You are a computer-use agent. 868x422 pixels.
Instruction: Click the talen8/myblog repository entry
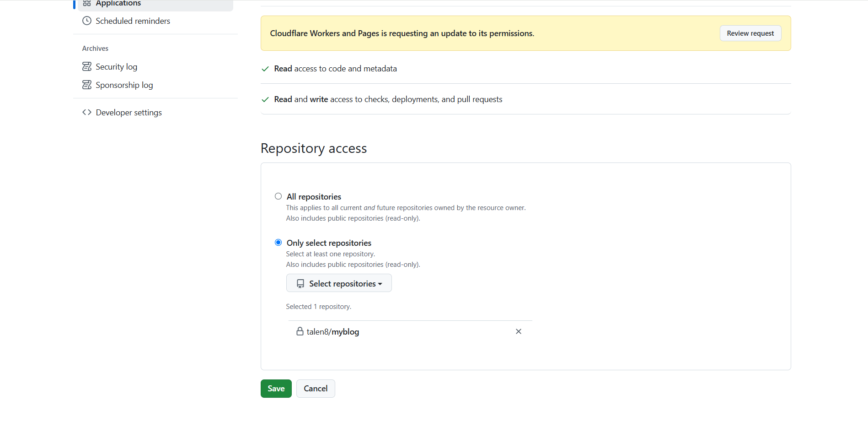point(332,332)
